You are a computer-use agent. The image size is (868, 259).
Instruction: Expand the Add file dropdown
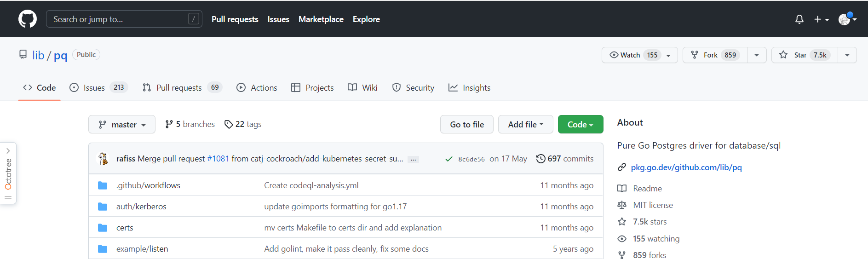[525, 124]
